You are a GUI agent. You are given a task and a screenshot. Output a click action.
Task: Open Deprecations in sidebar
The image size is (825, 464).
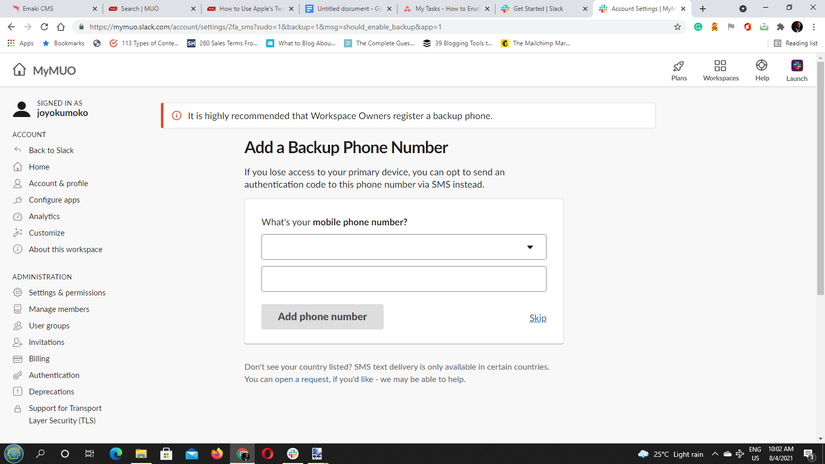51,392
